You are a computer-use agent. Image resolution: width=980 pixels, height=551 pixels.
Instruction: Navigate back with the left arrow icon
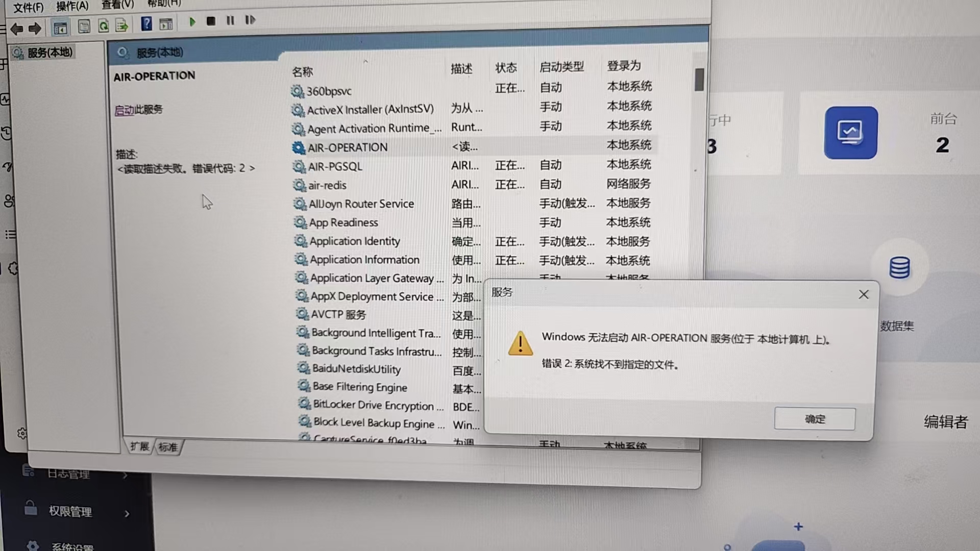(17, 29)
